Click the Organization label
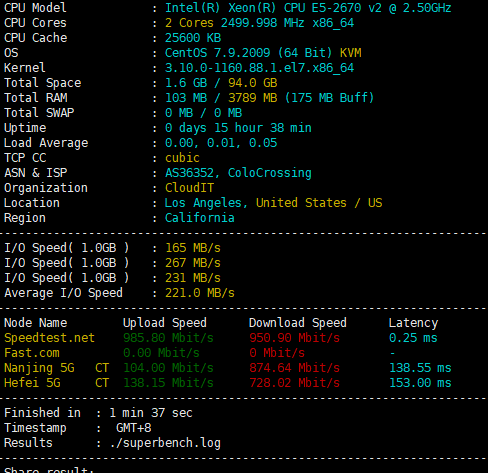 (46, 188)
